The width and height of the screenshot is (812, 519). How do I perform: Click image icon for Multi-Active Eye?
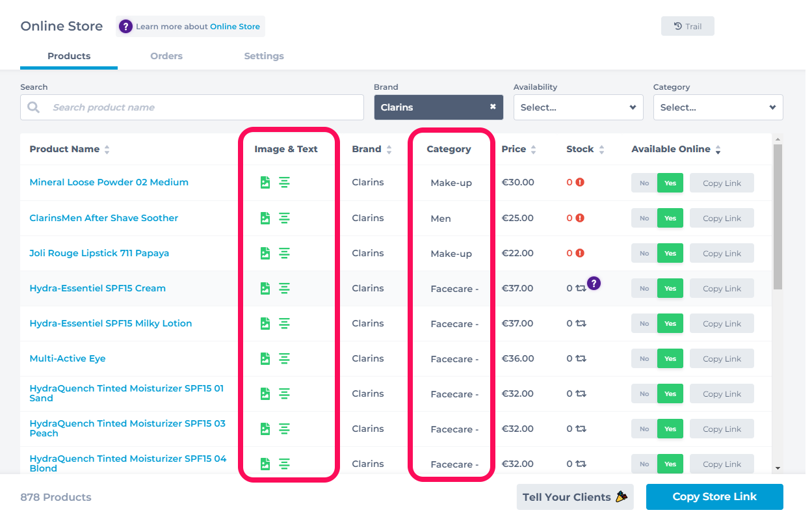point(265,358)
